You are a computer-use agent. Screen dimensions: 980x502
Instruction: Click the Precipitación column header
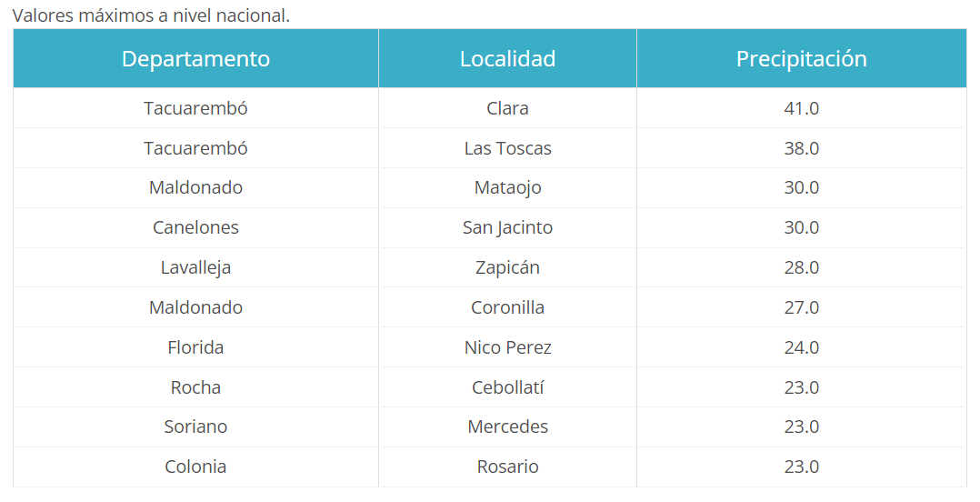pyautogui.click(x=801, y=59)
